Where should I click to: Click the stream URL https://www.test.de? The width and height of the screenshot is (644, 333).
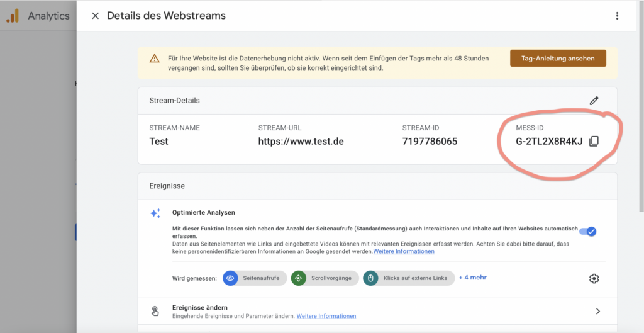click(301, 141)
